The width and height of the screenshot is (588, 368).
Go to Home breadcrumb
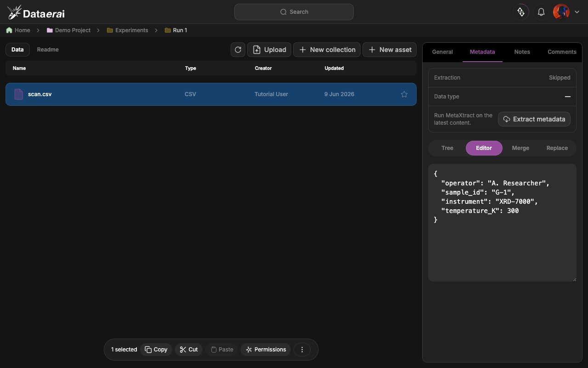coord(22,30)
